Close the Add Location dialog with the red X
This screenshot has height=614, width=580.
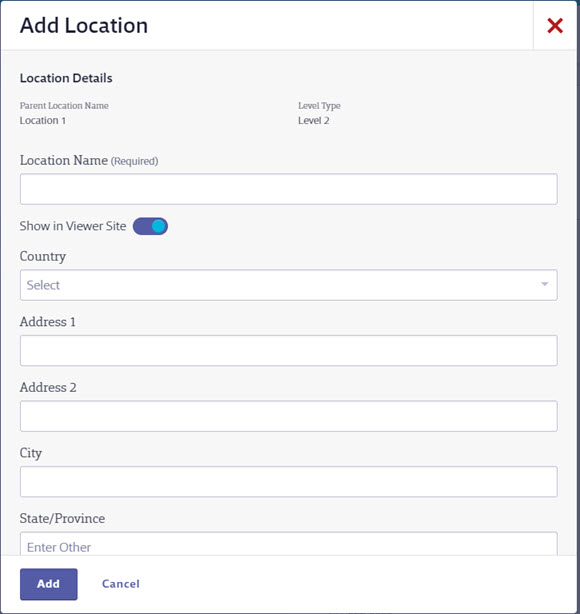[x=555, y=26]
